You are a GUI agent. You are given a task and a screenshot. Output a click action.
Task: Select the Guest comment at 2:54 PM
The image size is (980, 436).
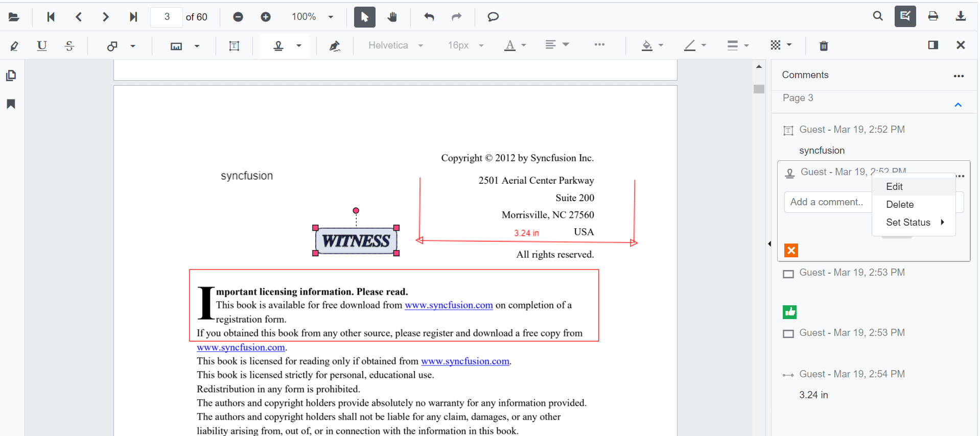[x=852, y=374]
